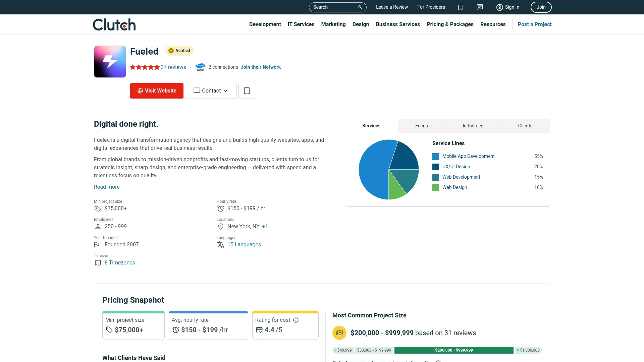Click the 2 connections text
Image resolution: width=644 pixels, height=362 pixels.
(223, 67)
